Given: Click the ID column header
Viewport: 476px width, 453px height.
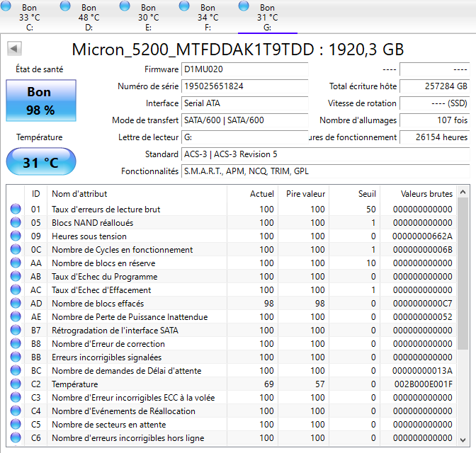Looking at the screenshot, I should 36,193.
